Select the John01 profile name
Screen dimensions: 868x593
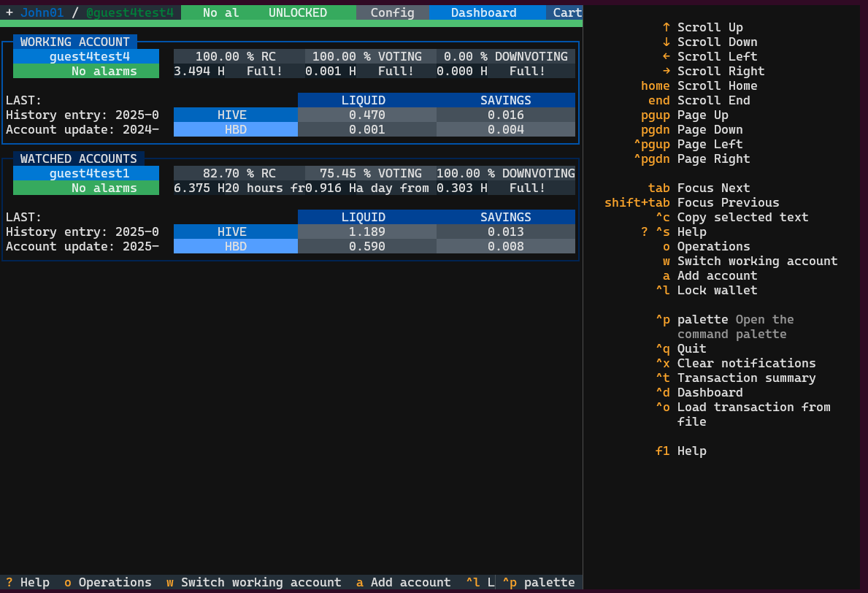[x=42, y=12]
